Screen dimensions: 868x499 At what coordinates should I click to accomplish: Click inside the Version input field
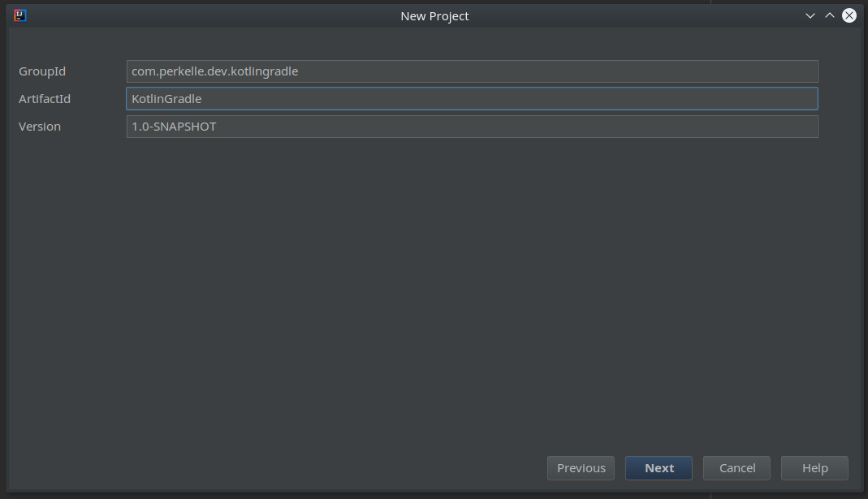tap(471, 126)
